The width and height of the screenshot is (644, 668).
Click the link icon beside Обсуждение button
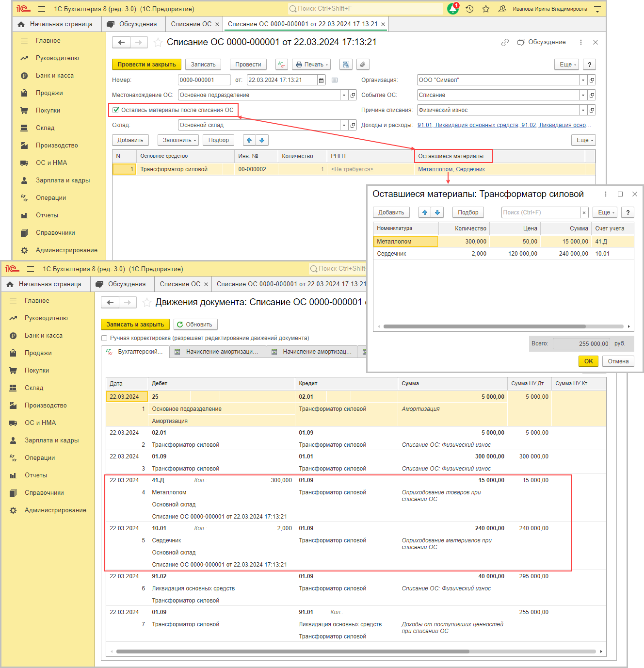tap(505, 42)
